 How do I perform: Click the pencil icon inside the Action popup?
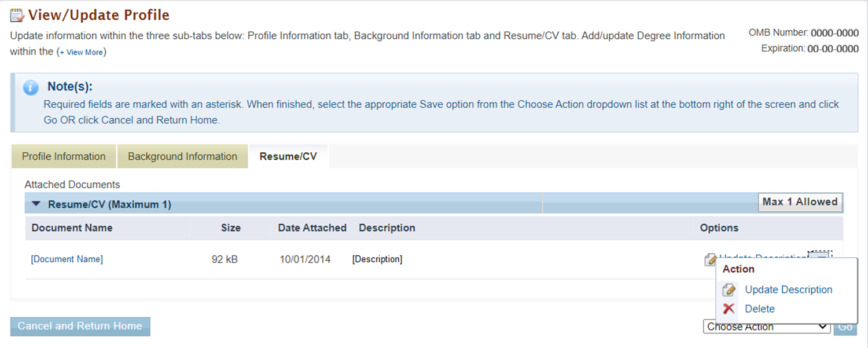pyautogui.click(x=729, y=290)
